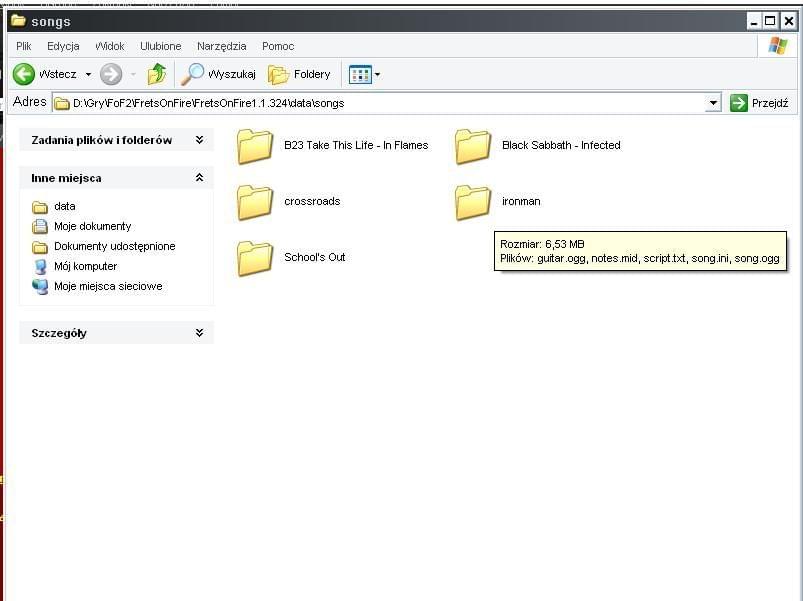
Task: Select the crossroads folder icon
Action: point(255,202)
